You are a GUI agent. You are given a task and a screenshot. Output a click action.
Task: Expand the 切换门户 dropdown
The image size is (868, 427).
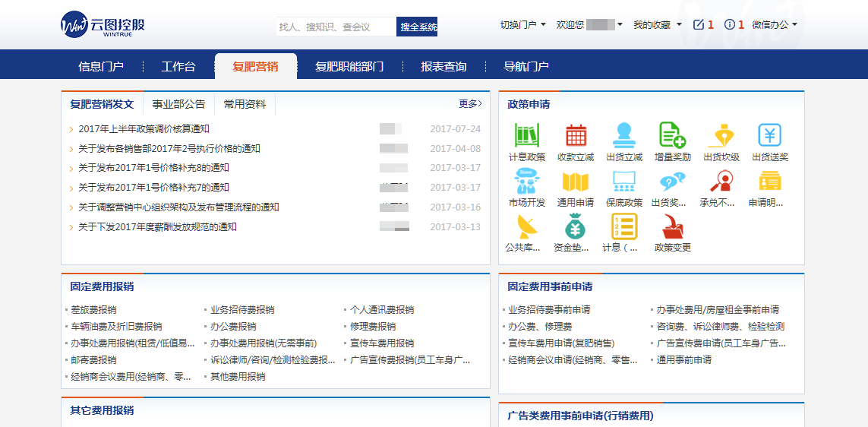522,25
